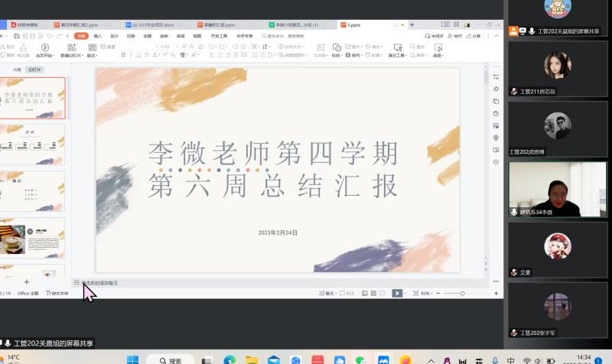
Task: Toggle bold text formatting
Action: [x=123, y=55]
